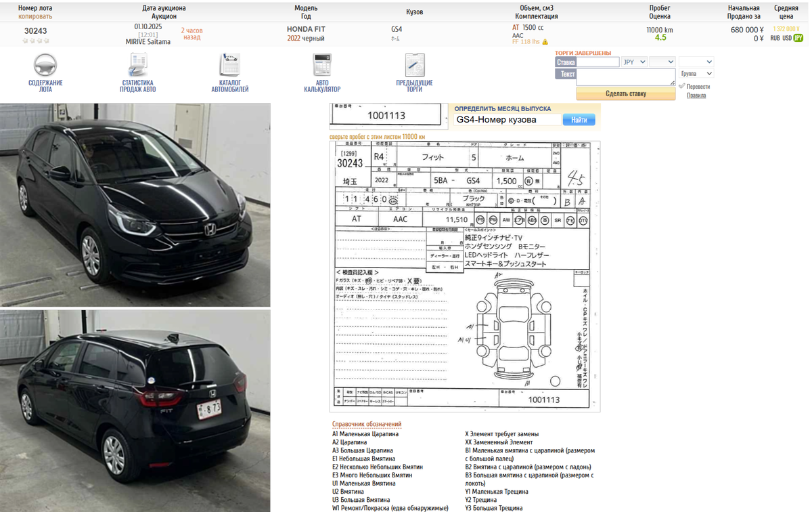The width and height of the screenshot is (812, 512).
Task: Click the копировать lot number link
Action: pos(35,16)
